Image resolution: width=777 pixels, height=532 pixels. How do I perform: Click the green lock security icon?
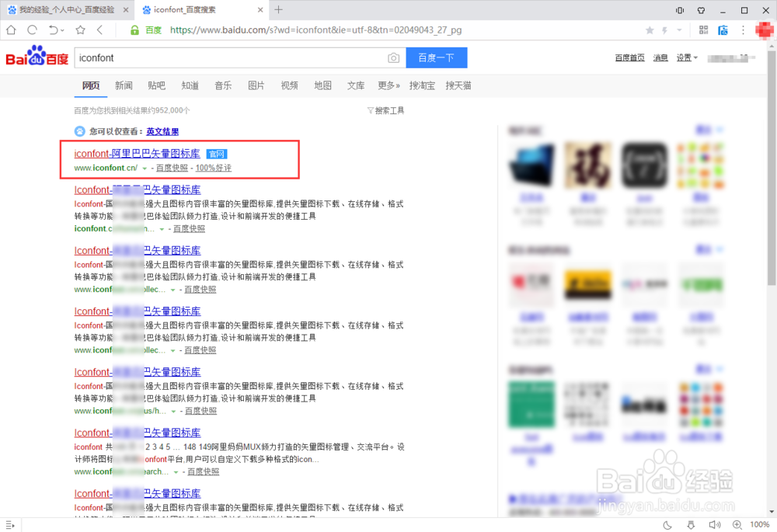(134, 30)
